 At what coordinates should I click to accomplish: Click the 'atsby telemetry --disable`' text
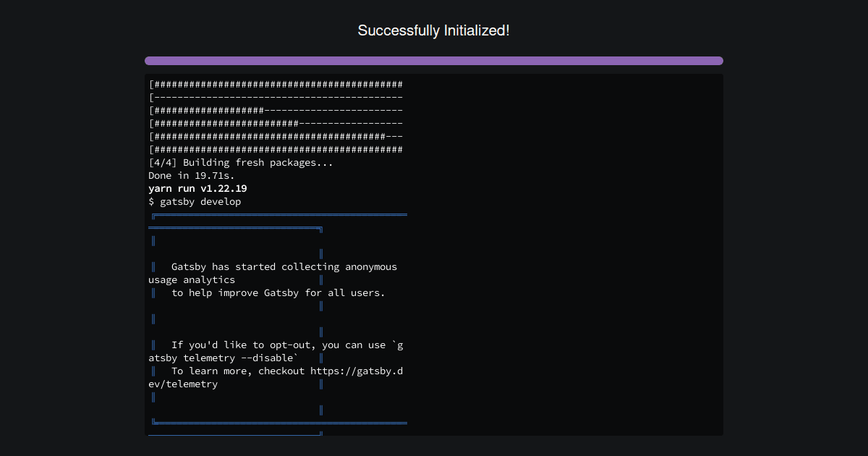224,358
